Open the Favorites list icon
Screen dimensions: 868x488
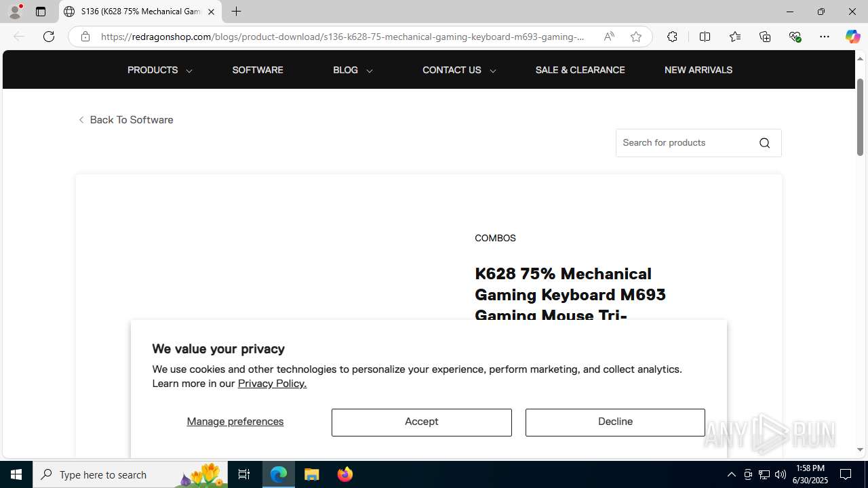coord(735,37)
